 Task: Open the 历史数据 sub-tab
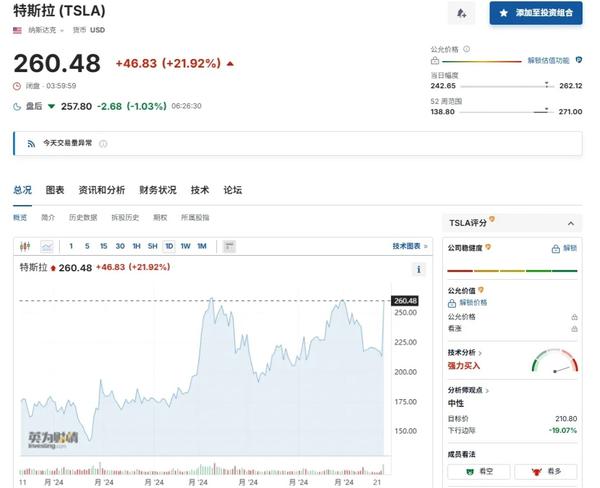(x=83, y=217)
